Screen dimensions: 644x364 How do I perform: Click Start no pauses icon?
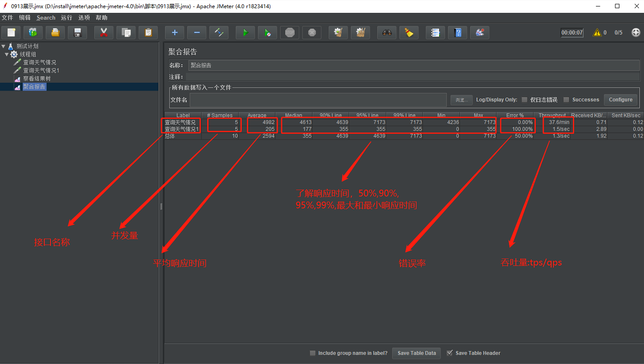(267, 32)
